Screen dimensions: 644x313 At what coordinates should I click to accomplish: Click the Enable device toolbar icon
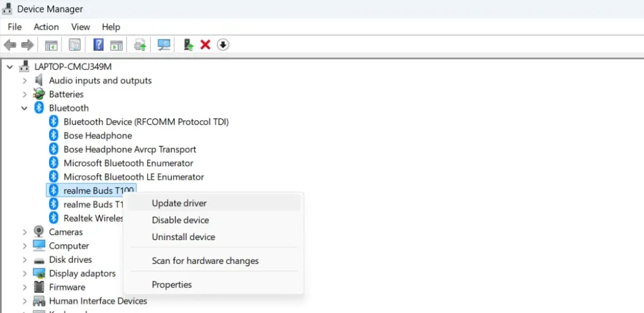point(188,45)
